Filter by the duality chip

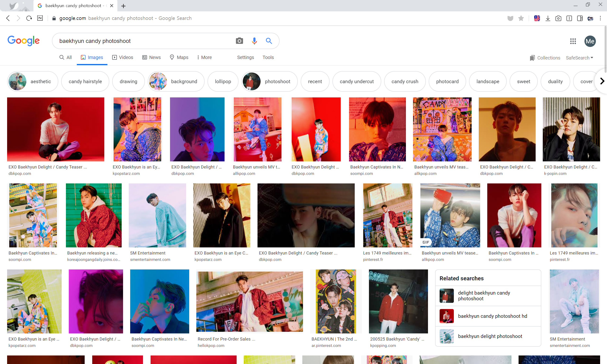[555, 82]
